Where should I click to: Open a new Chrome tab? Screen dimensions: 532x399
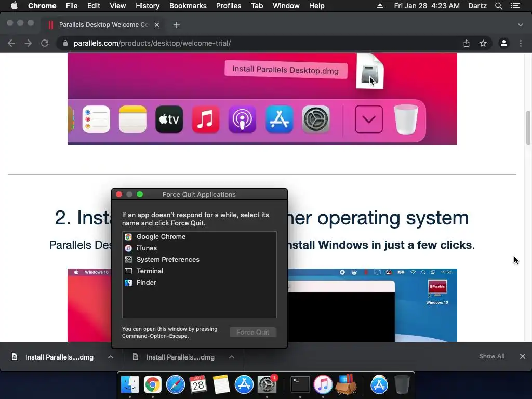177,25
